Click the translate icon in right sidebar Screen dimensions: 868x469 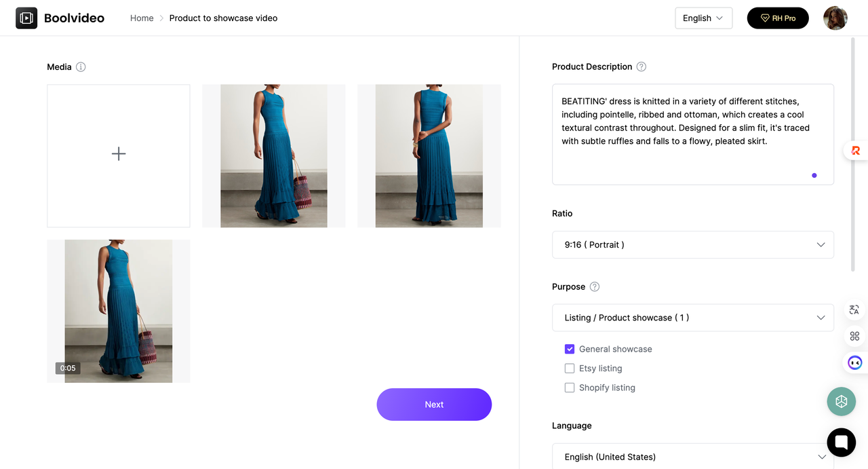pos(854,310)
